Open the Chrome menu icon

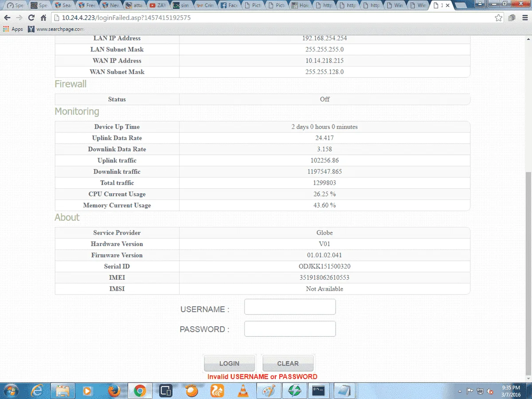coord(524,18)
